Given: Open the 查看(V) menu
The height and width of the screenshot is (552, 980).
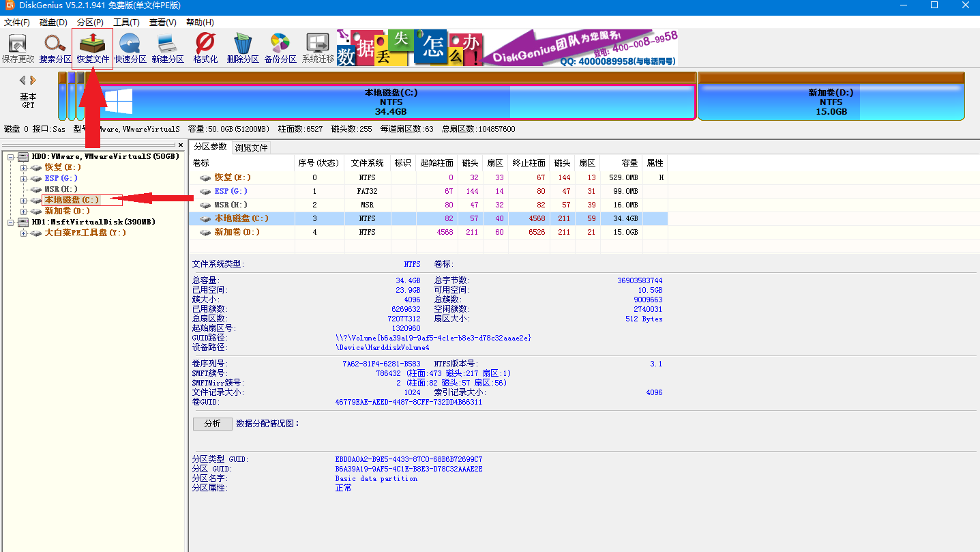Looking at the screenshot, I should (162, 23).
